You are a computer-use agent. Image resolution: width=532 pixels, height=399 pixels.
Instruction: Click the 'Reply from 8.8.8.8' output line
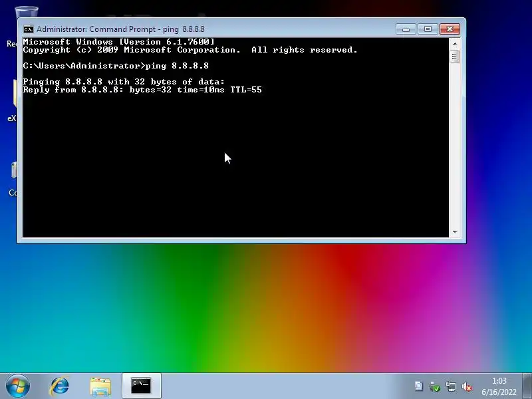coord(142,90)
